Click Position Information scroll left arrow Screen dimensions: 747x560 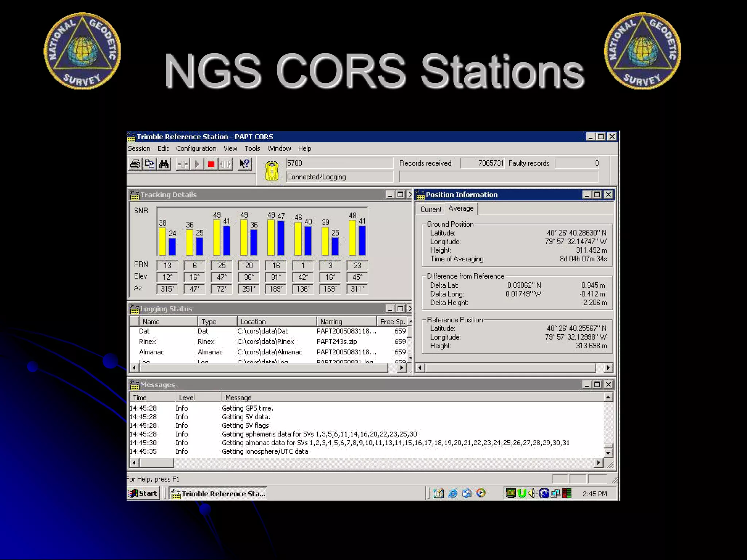(x=420, y=368)
